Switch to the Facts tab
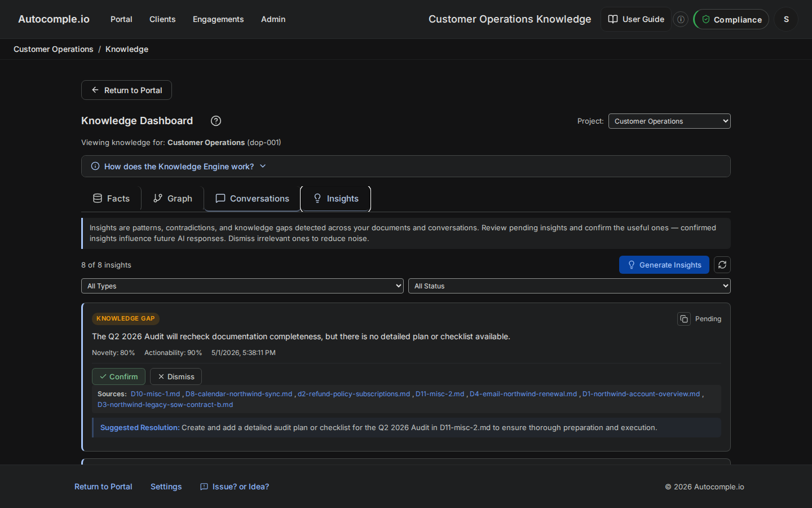The image size is (812, 508). click(x=111, y=199)
